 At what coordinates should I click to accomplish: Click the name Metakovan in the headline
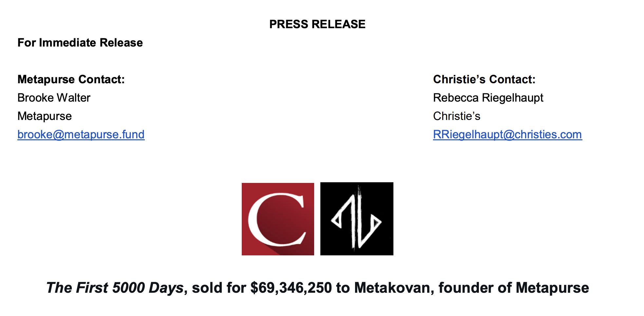point(394,288)
